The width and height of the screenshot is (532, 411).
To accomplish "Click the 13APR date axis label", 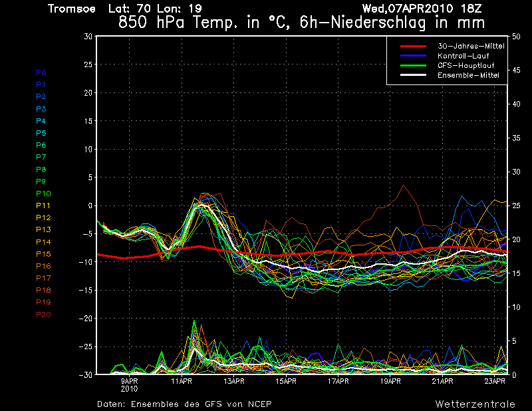I will coord(233,381).
